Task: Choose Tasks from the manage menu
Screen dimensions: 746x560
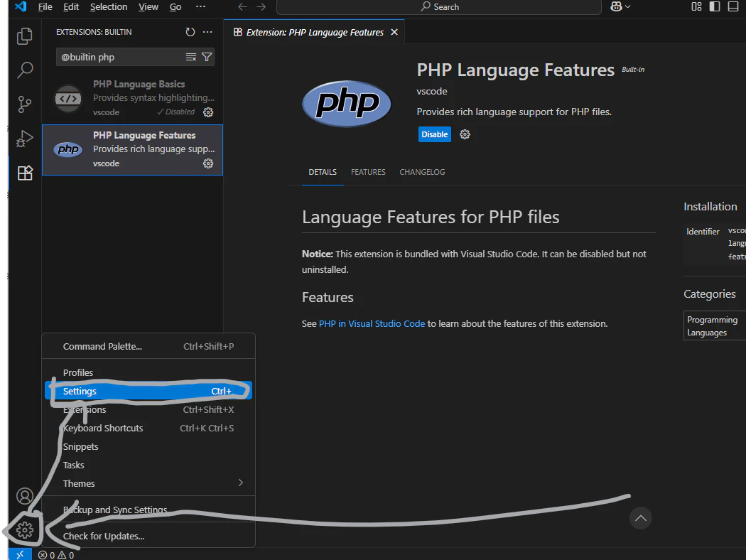Action: click(148, 465)
